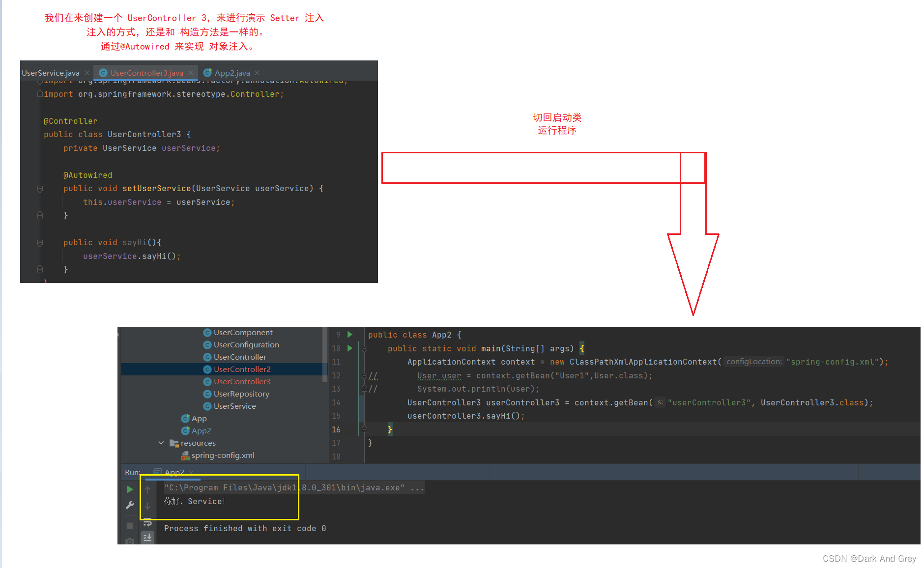The image size is (924, 568).
Task: Click the UserController3 class icon in tree
Action: (207, 382)
